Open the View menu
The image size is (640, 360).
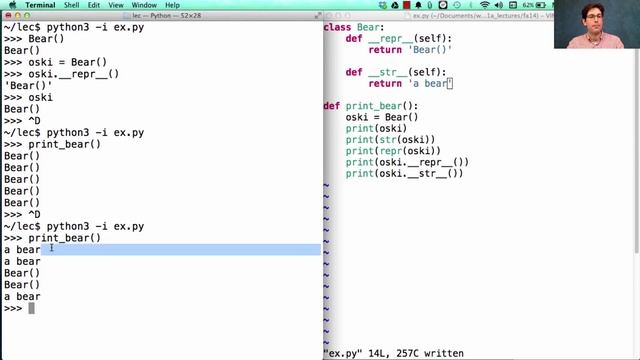tap(116, 5)
